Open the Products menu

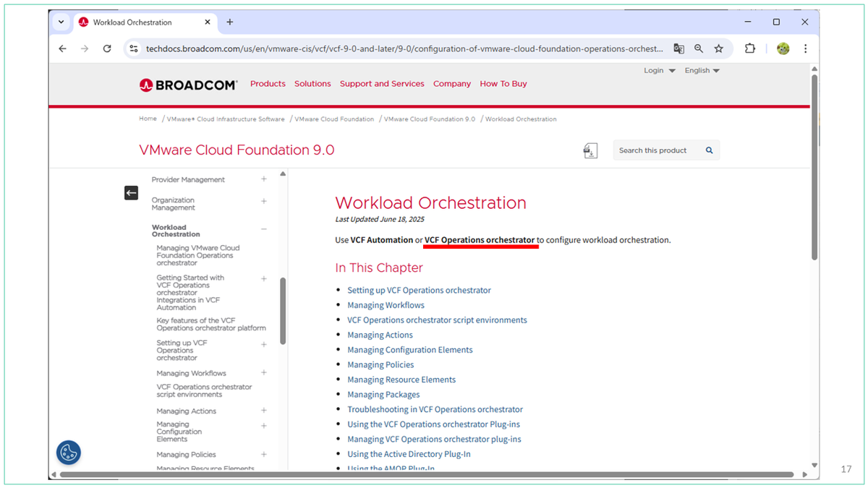pyautogui.click(x=268, y=84)
